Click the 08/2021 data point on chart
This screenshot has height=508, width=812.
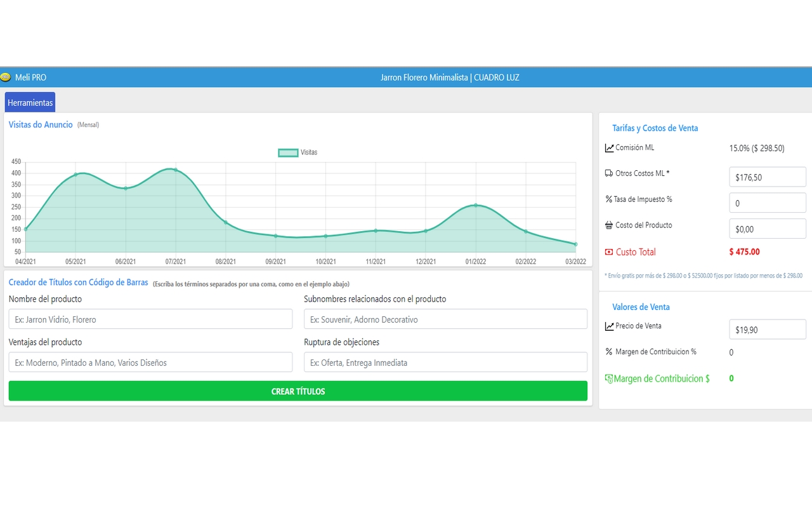coord(226,222)
